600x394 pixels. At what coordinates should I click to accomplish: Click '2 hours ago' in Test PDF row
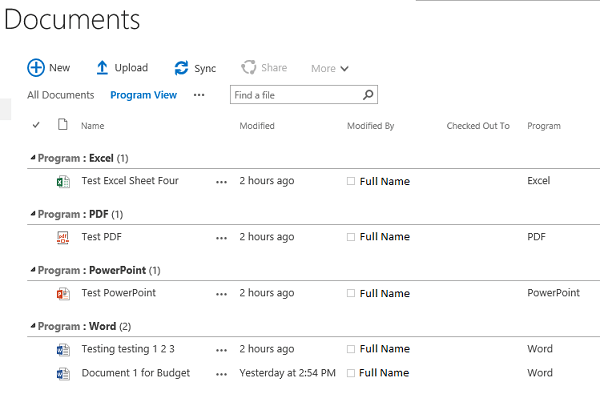267,237
